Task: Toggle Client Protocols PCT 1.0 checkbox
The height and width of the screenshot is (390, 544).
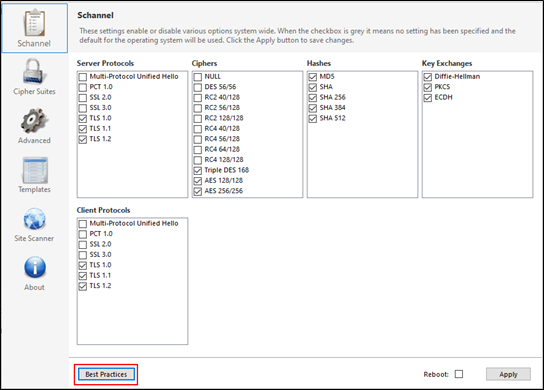Action: (83, 234)
